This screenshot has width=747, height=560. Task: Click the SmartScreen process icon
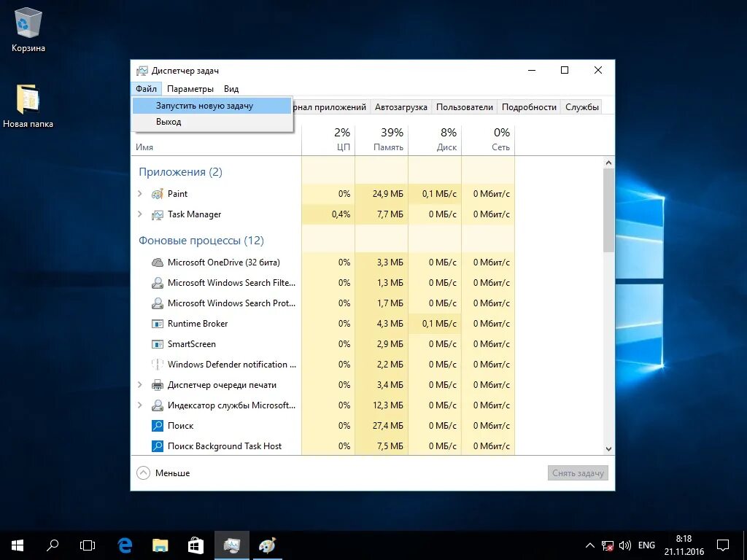pyautogui.click(x=158, y=344)
